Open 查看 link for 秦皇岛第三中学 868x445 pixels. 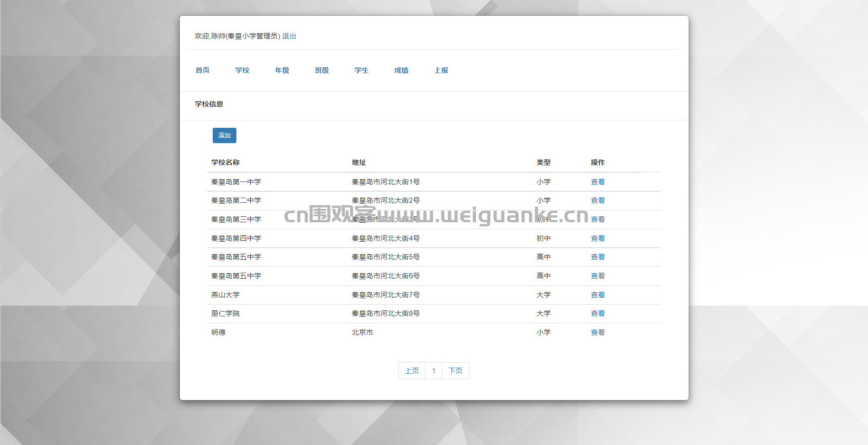[x=598, y=219]
